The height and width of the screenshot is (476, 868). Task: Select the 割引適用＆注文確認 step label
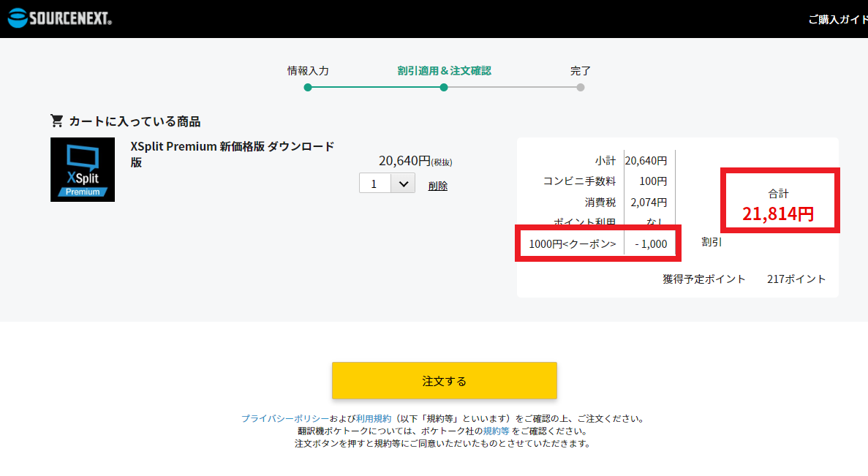coord(444,71)
